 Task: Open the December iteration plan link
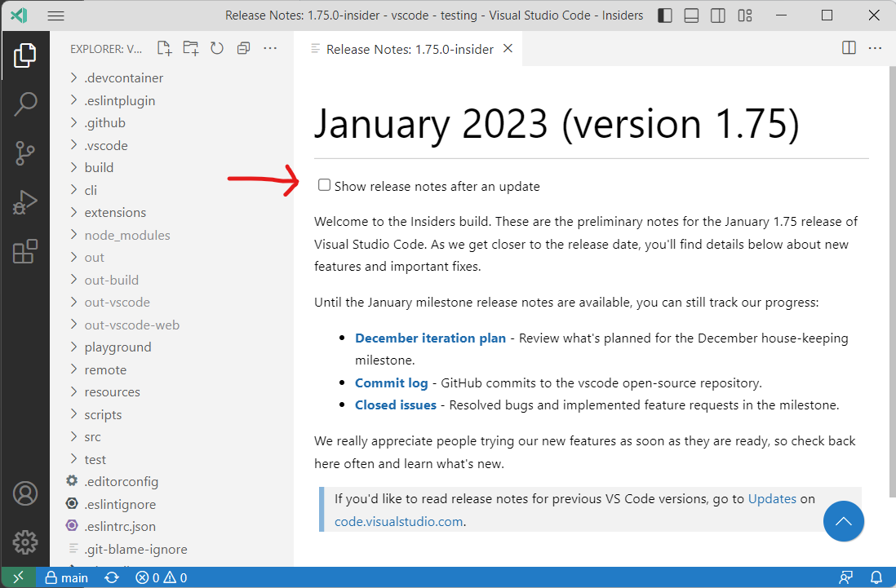pos(430,337)
